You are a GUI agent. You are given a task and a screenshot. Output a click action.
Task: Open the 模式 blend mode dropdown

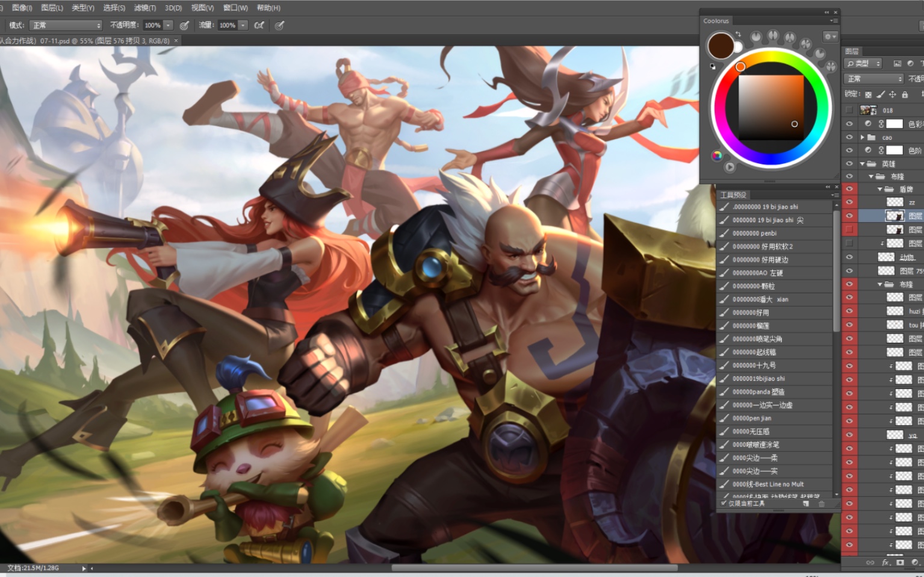(x=66, y=25)
